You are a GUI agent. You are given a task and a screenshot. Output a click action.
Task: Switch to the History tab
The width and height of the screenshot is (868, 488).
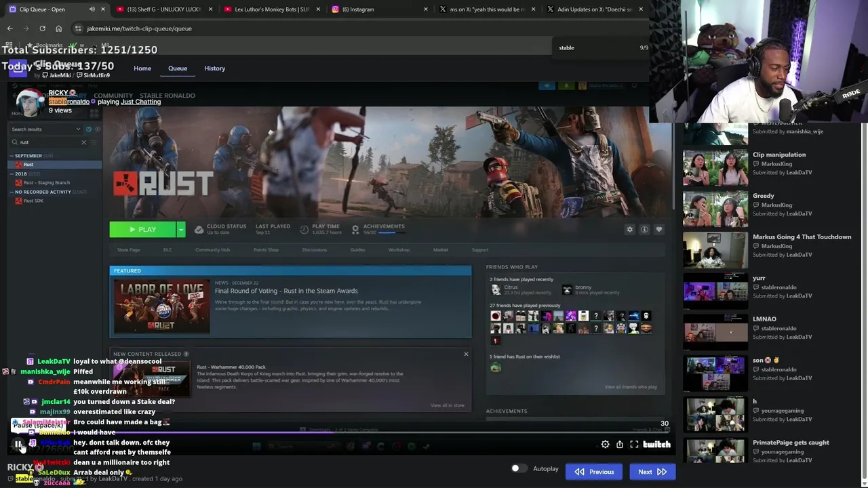pyautogui.click(x=214, y=68)
